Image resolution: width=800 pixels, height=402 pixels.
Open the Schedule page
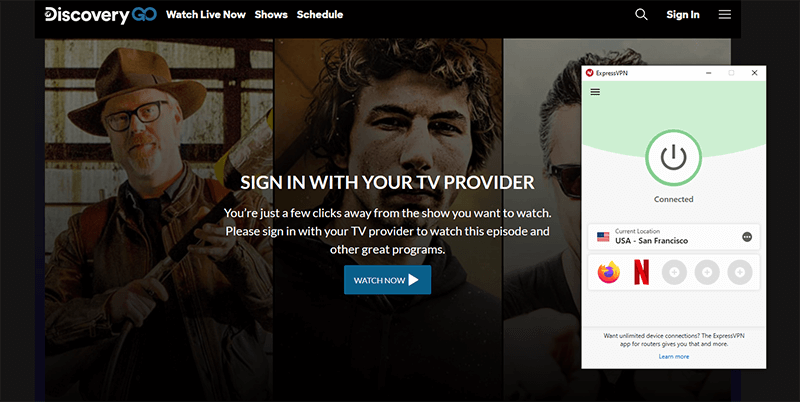(320, 15)
